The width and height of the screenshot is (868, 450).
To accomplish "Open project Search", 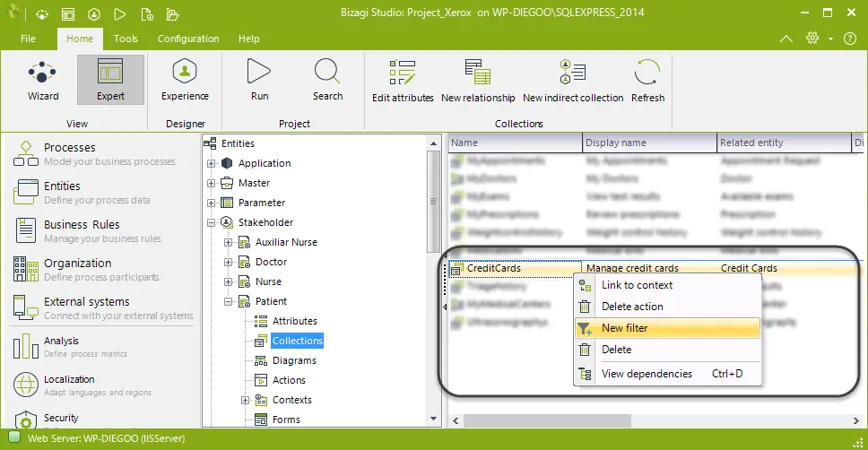I will (327, 81).
